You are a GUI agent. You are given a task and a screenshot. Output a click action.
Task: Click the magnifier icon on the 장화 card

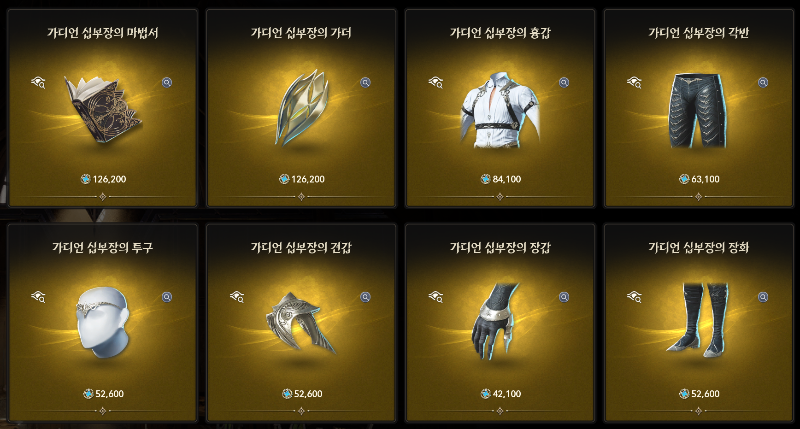click(x=763, y=297)
